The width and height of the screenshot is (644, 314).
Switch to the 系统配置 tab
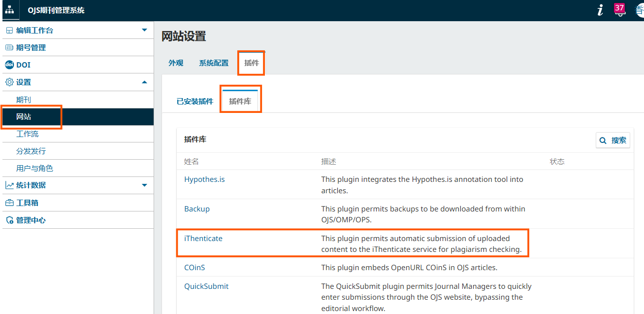(x=214, y=63)
